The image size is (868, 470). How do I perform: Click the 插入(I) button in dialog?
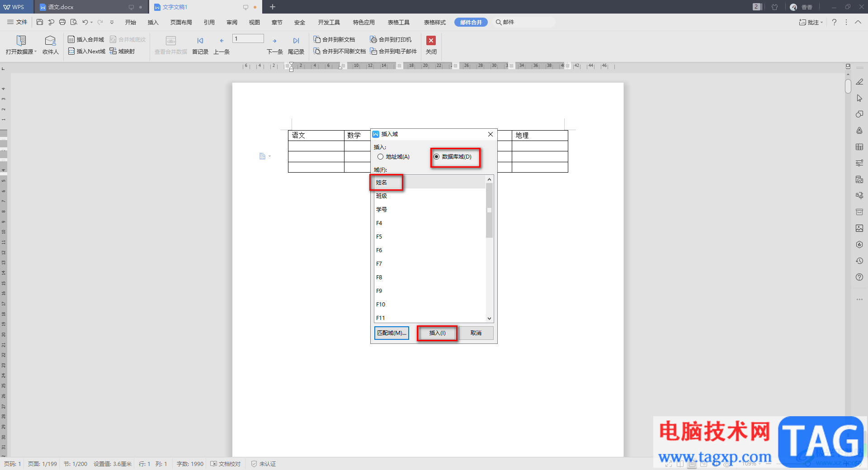(x=437, y=333)
